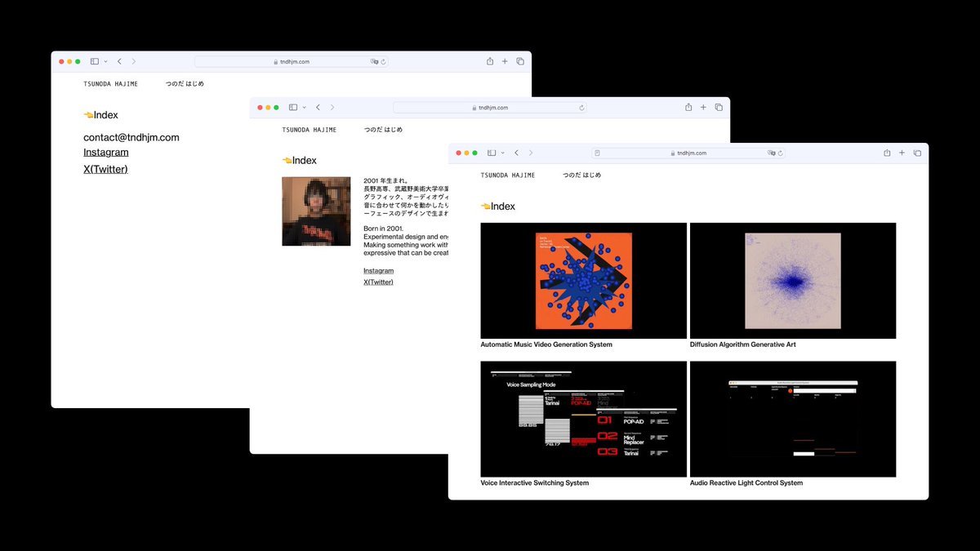Screen dimensions: 980x551
Task: Click the Share icon in the middle Safari window
Action: 688,107
